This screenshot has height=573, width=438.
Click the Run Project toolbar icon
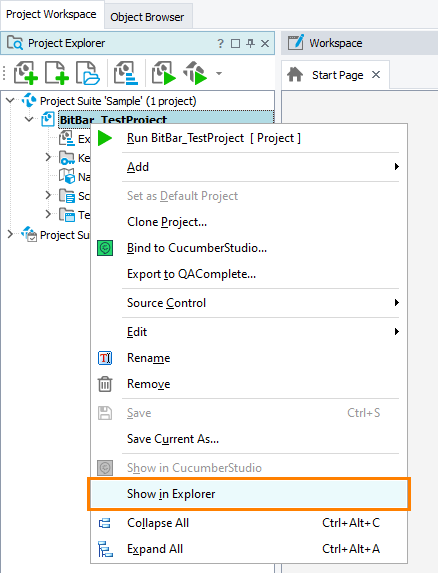(164, 73)
